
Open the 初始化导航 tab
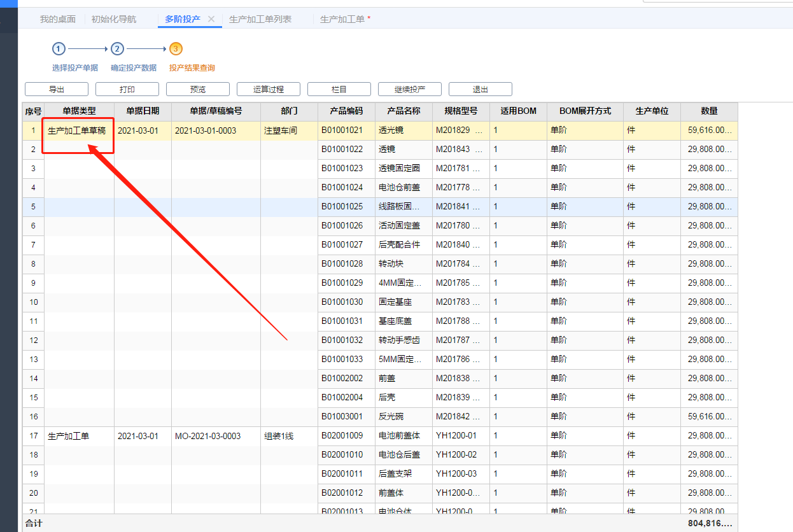point(114,19)
